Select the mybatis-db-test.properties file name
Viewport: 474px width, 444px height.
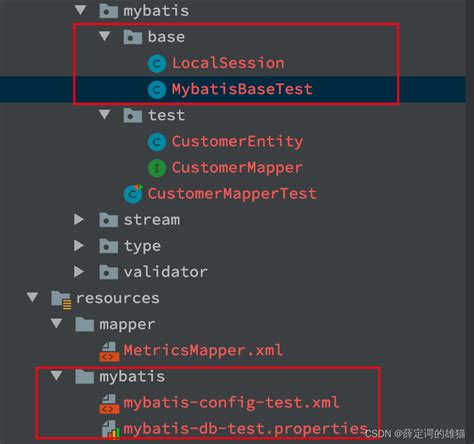245,429
